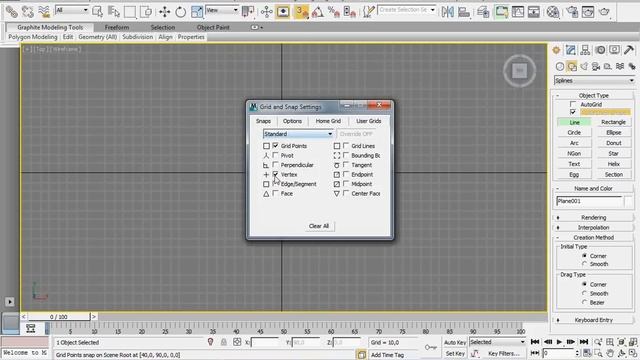Switch to the Modify command panel
This screenshot has height=360, width=640.
(x=571, y=50)
